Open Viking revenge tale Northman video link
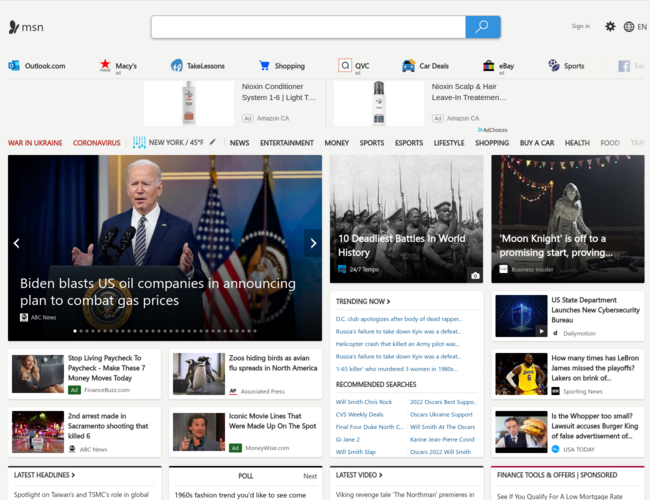This screenshot has height=500, width=650. tap(405, 495)
